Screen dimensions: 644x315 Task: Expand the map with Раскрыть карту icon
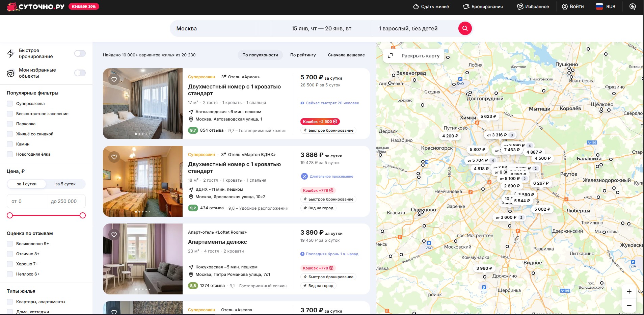point(390,56)
